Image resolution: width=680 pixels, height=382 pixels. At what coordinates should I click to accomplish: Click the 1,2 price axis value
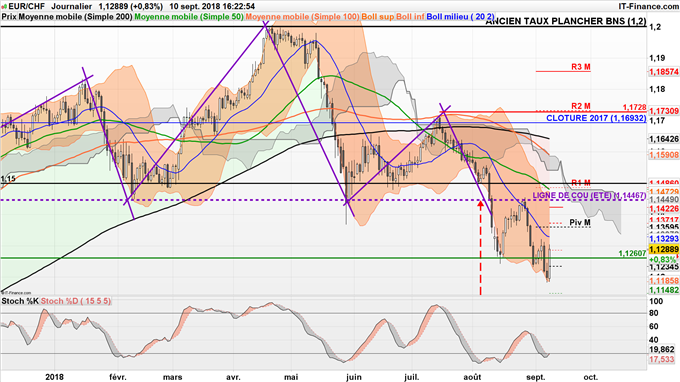pos(654,27)
